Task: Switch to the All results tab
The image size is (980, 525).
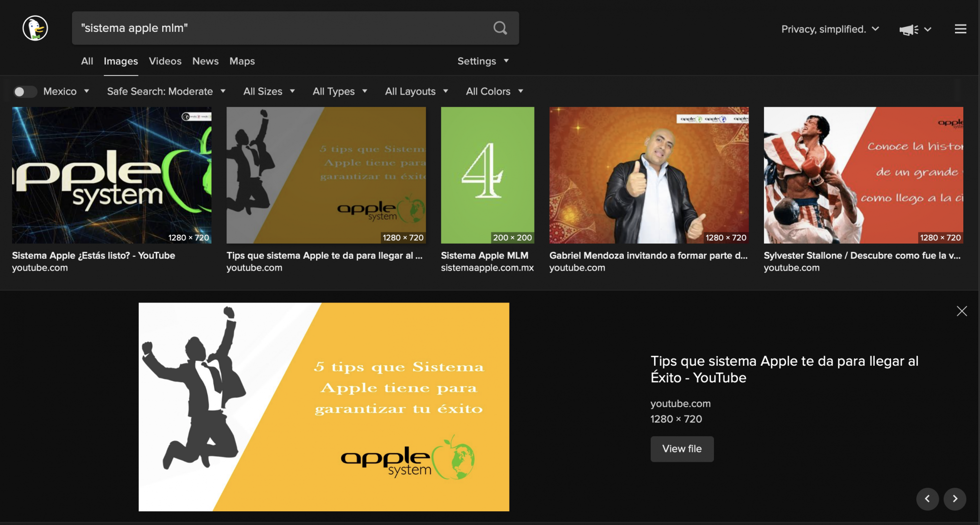Action: 87,61
